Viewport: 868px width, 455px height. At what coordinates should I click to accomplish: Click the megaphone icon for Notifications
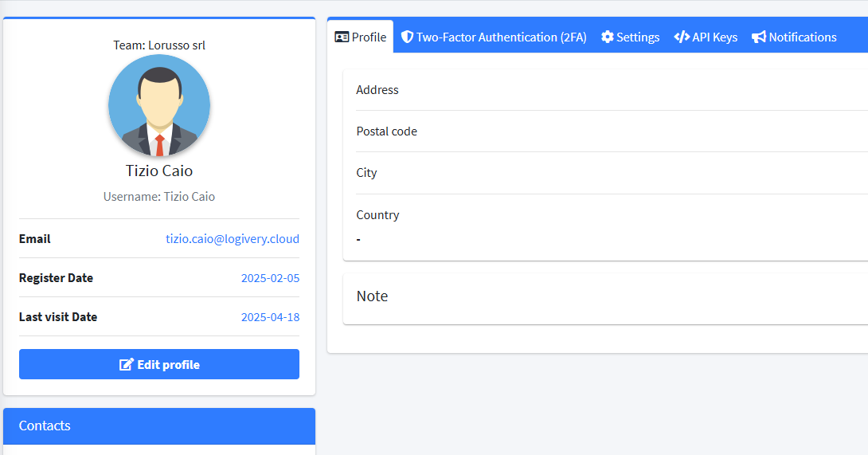click(x=758, y=37)
